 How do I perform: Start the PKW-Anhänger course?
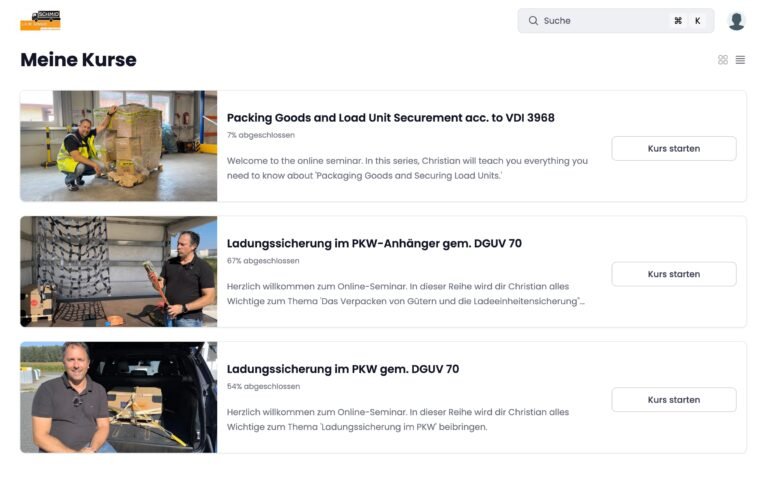tap(673, 274)
